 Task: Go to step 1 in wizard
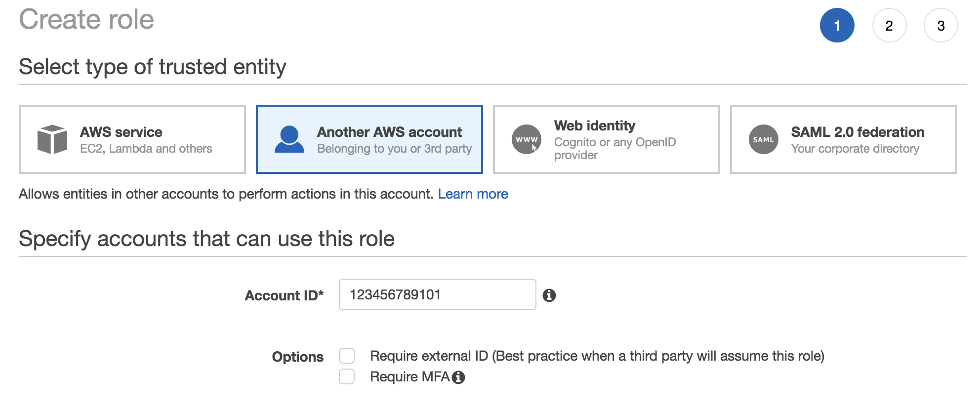coord(837,25)
